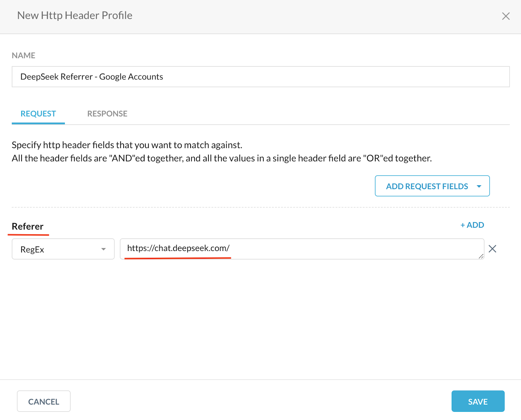Remove the chat.deepseek.com Referer entry
Image resolution: width=521 pixels, height=420 pixels.
click(x=492, y=249)
